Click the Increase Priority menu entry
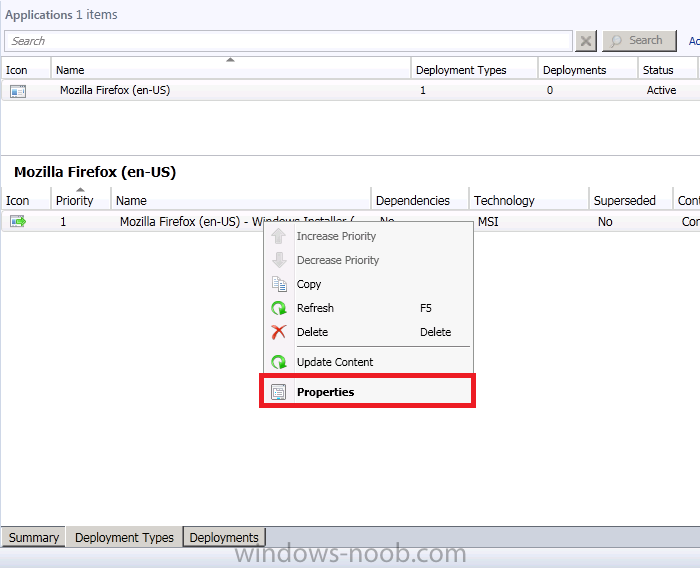The image size is (700, 568). (367, 236)
